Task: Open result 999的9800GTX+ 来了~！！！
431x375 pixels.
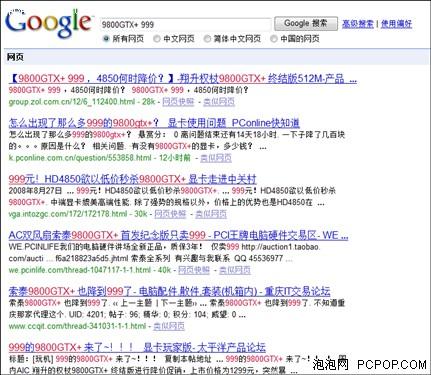Action: pos(137,348)
